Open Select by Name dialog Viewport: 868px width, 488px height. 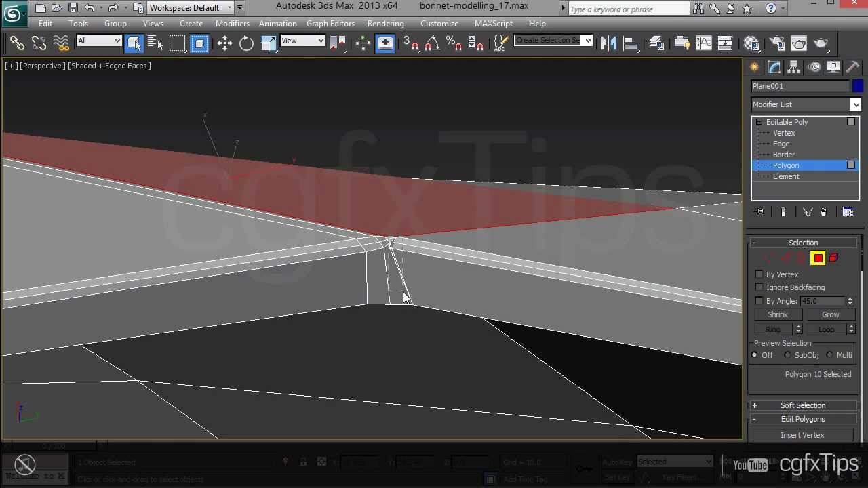click(155, 43)
